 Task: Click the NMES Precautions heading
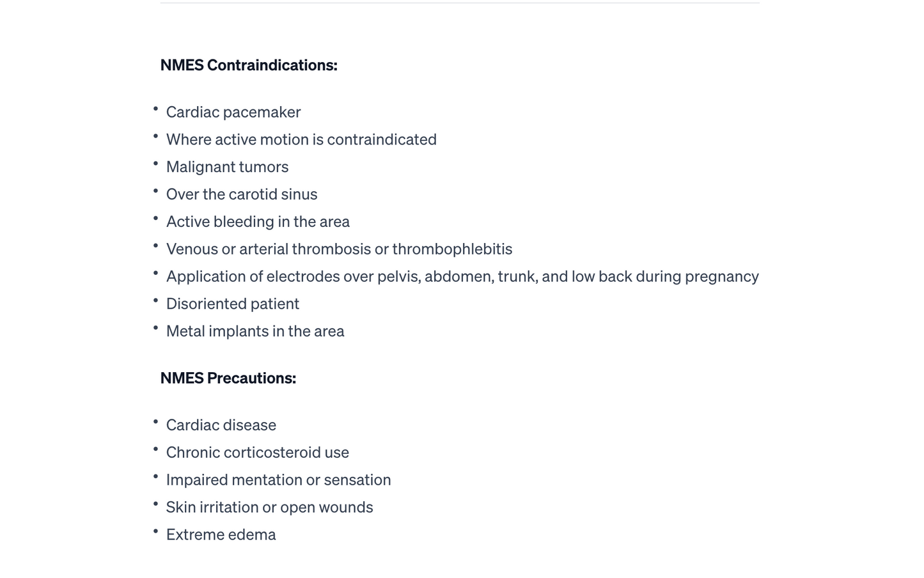(228, 379)
